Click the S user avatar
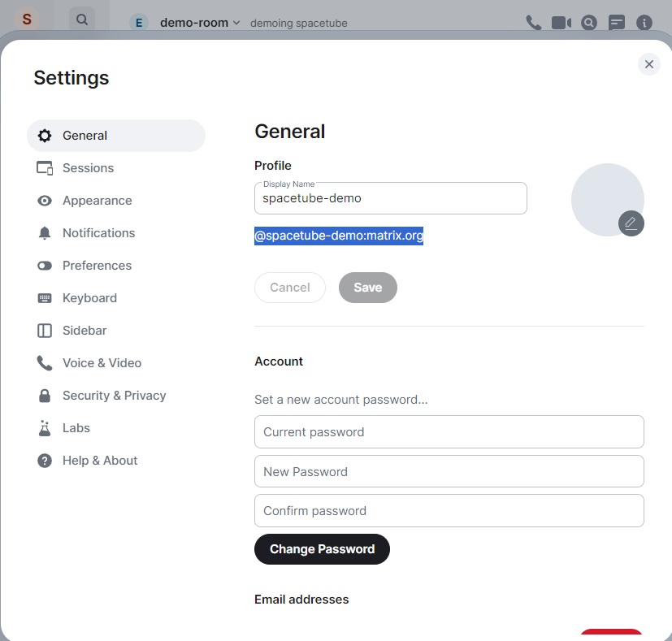Screen dimensions: 672x641 coord(27,19)
